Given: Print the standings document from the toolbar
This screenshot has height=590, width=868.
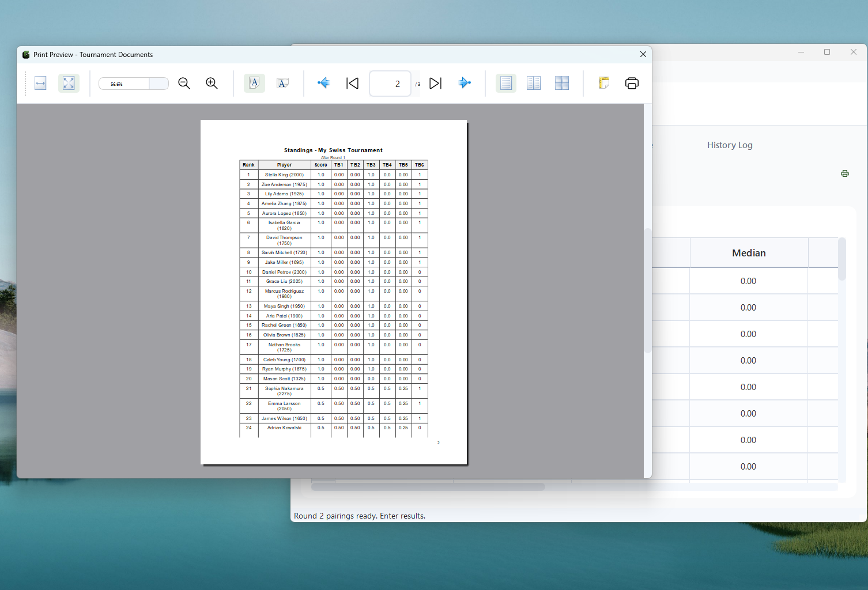Looking at the screenshot, I should tap(631, 83).
